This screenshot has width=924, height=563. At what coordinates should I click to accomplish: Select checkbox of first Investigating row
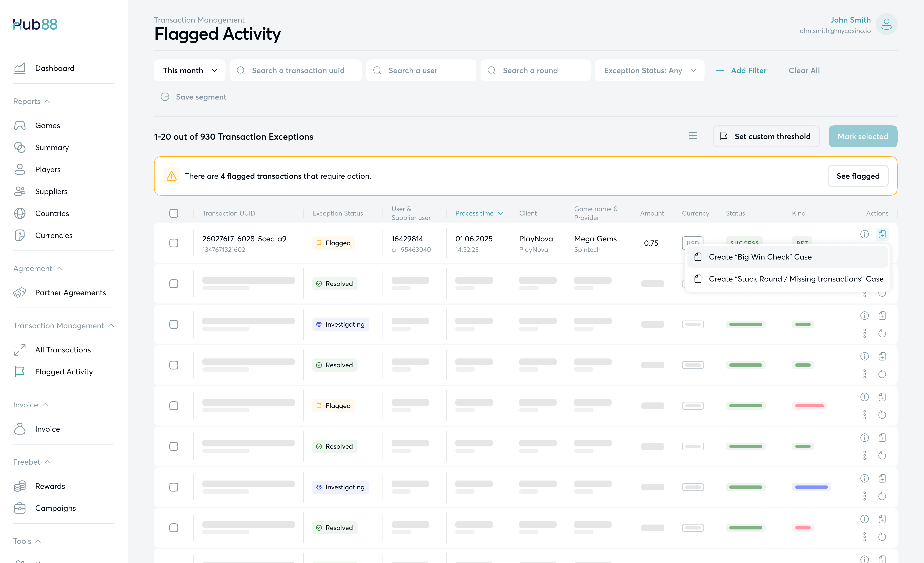174,324
